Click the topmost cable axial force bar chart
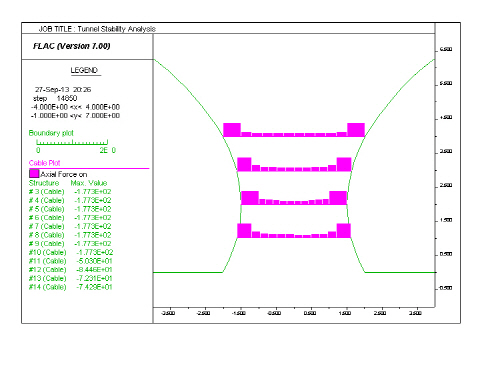This screenshot has height=376, width=500. (x=294, y=130)
